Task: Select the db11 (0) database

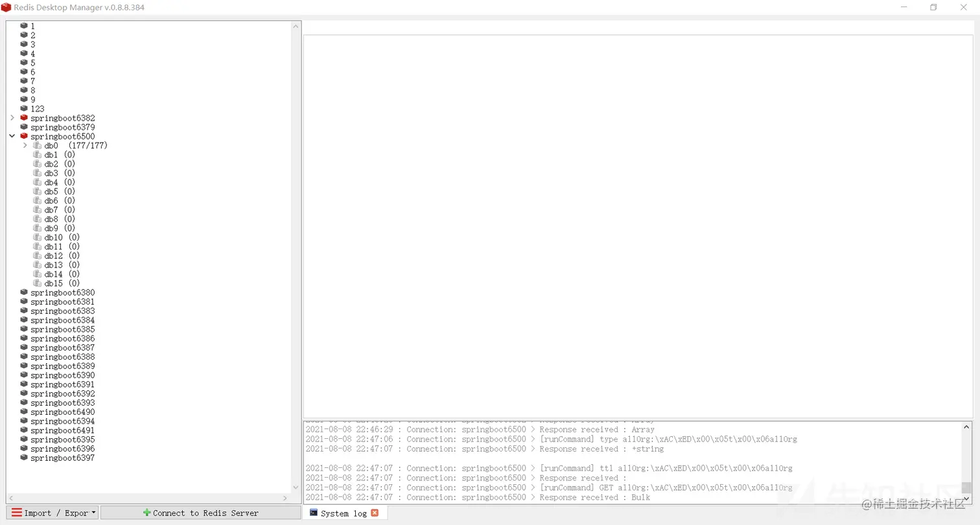Action: point(62,246)
